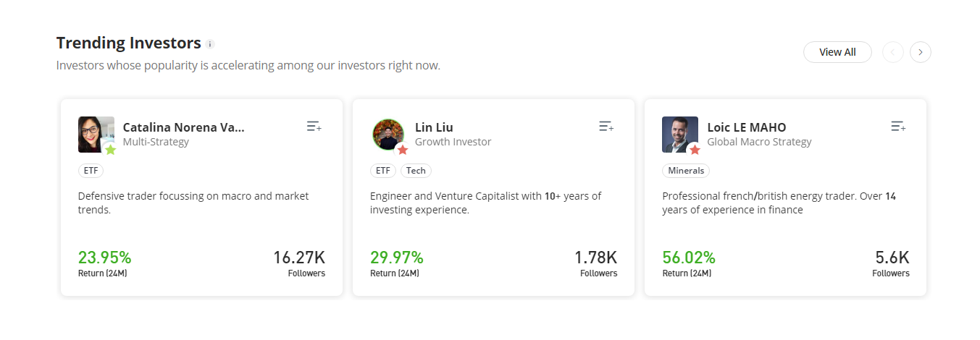Open Lin Liu's profile by name
980x340 pixels.
click(x=434, y=127)
